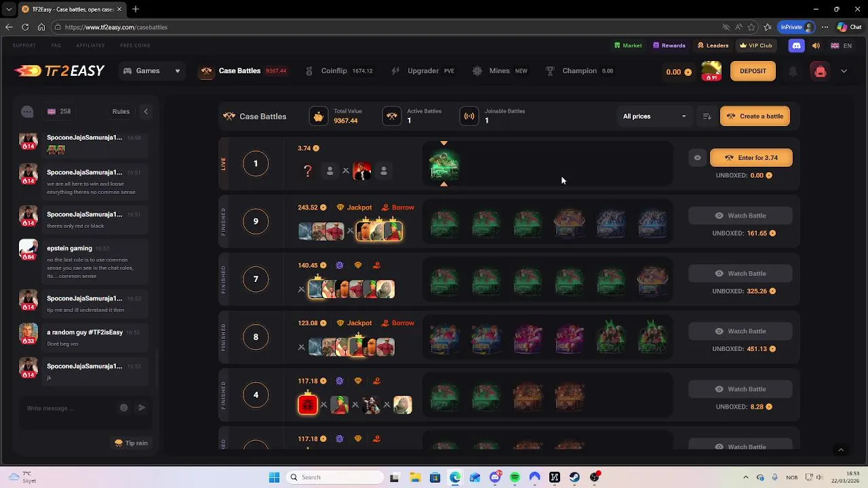Collapse the chat panel arrow
Viewport: 868px width, 488px height.
pyautogui.click(x=145, y=111)
